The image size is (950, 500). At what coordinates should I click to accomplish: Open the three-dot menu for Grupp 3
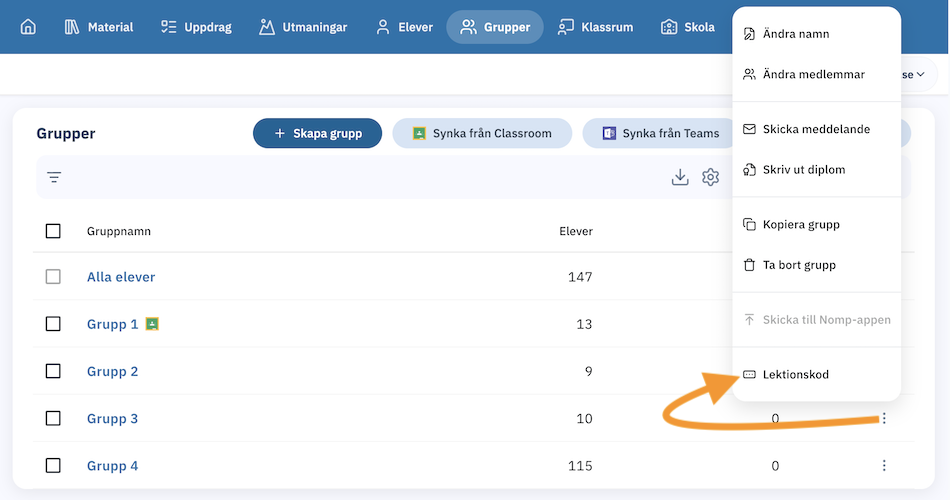click(x=884, y=418)
